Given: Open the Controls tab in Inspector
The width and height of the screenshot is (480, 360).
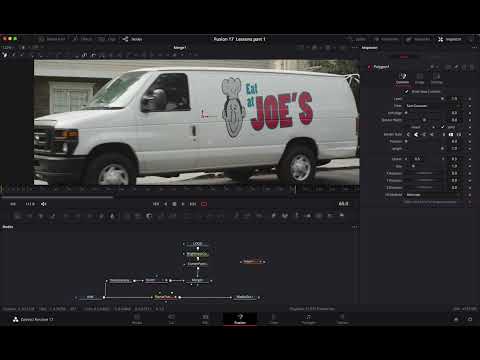Looking at the screenshot, I should pyautogui.click(x=403, y=79).
